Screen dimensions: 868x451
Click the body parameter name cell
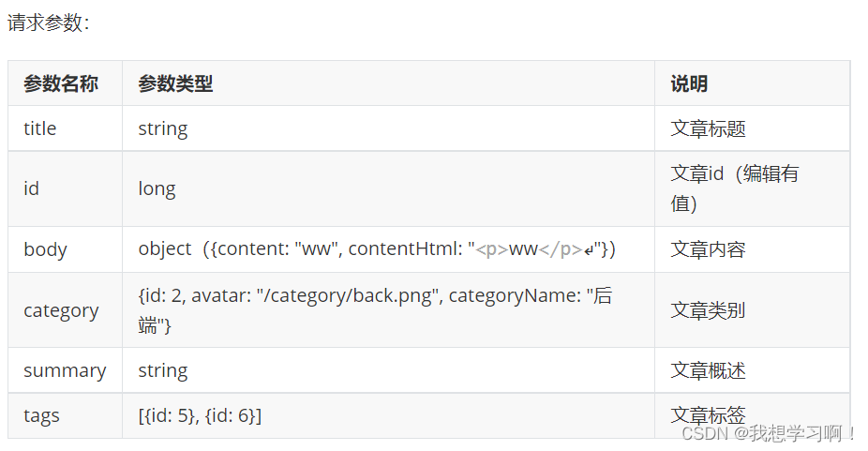(x=45, y=249)
